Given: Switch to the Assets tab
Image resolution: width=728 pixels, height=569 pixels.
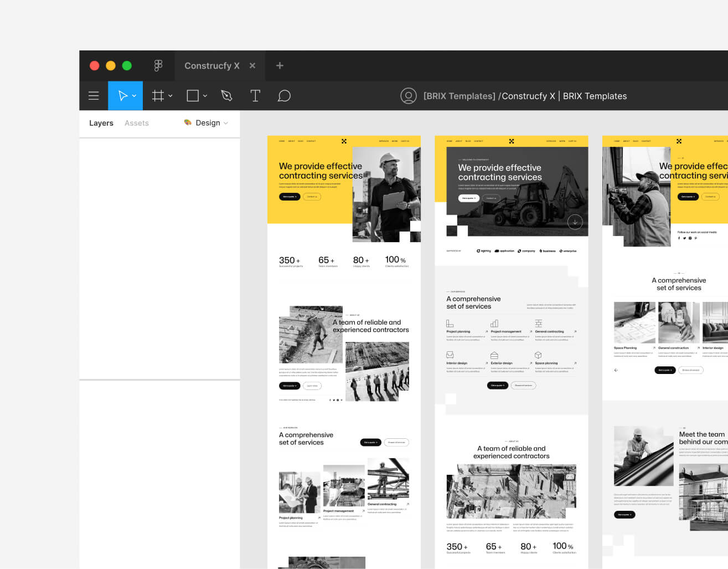Looking at the screenshot, I should [136, 123].
